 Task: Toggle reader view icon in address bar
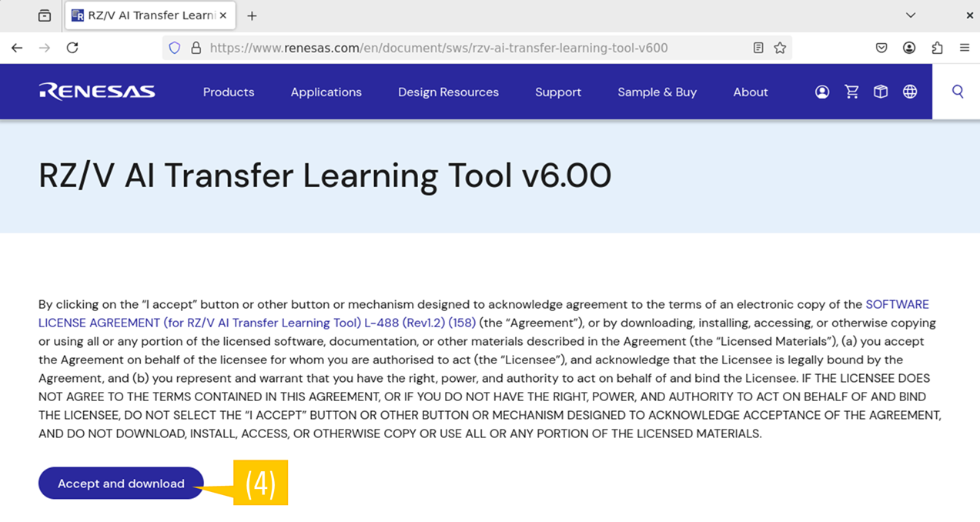tap(758, 48)
